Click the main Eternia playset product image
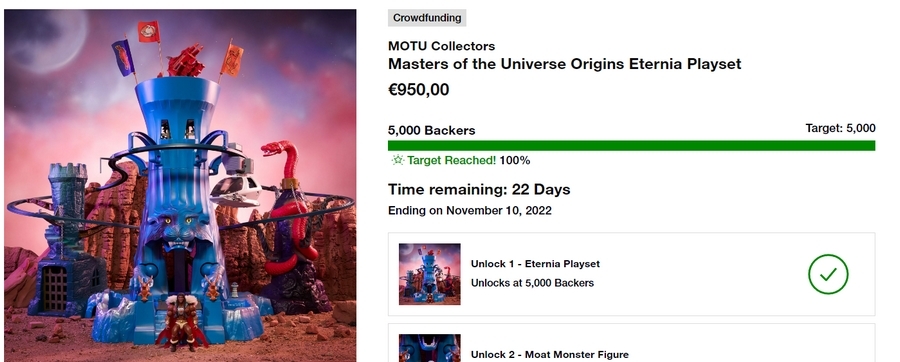Viewport: 900px width, 362px height. [180, 185]
